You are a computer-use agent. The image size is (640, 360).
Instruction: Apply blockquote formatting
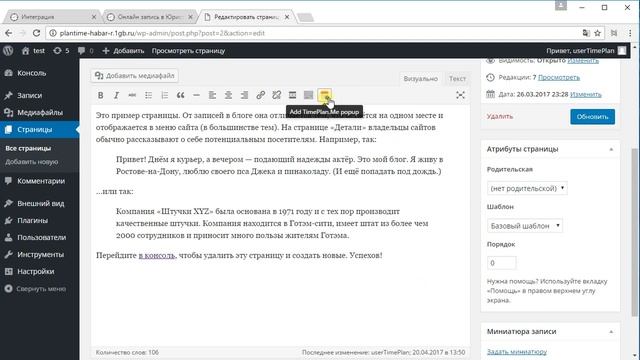tap(180, 95)
